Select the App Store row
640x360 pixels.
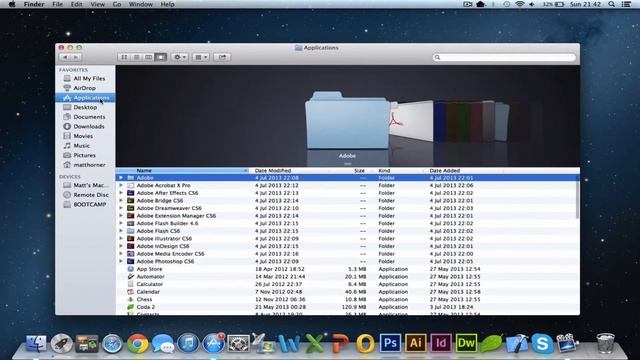[346, 269]
